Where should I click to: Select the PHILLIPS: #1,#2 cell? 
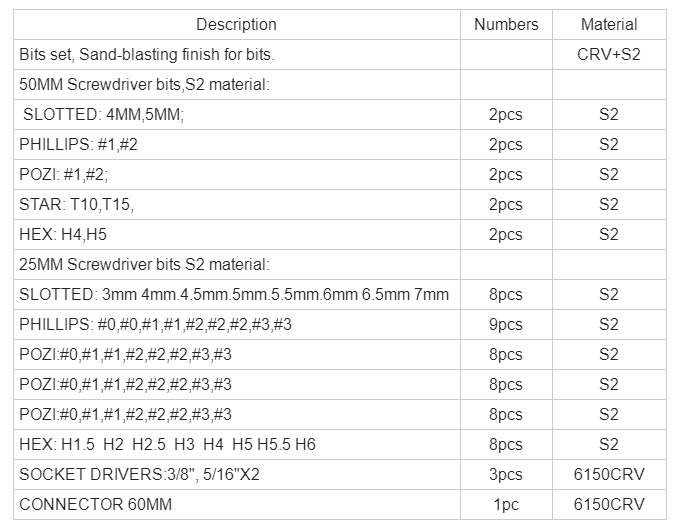point(237,145)
